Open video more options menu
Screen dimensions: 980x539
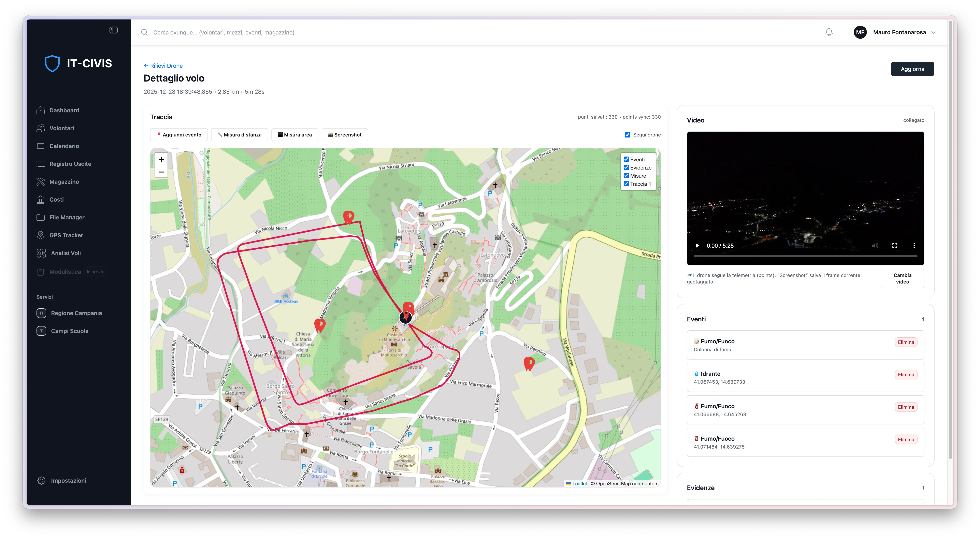coord(914,246)
